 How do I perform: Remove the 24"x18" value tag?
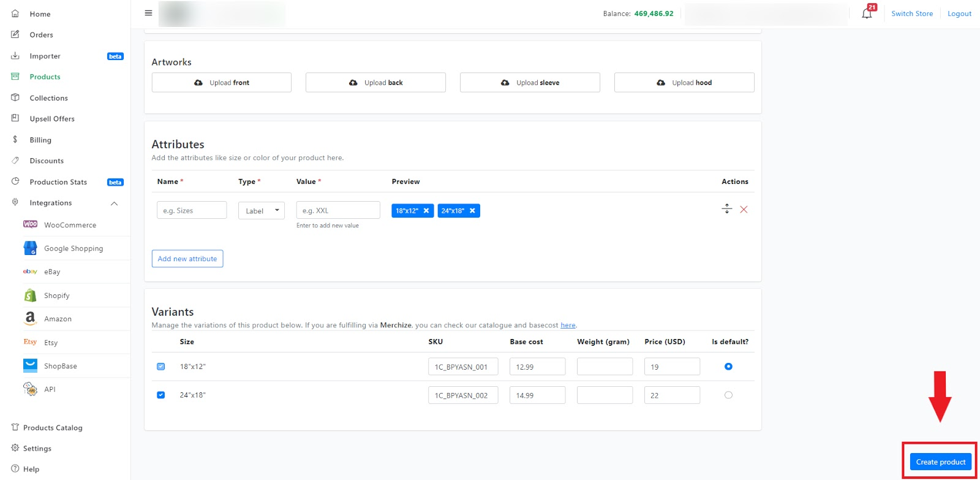[x=472, y=211]
